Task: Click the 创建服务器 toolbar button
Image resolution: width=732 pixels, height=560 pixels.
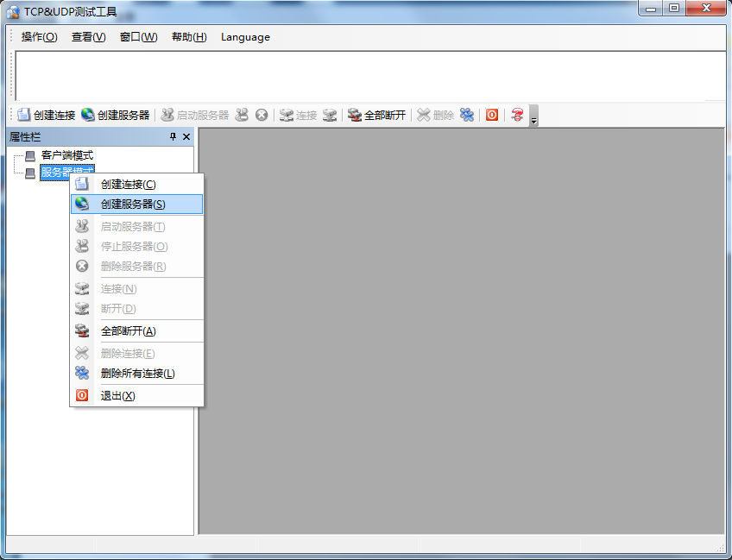Action: coord(115,115)
